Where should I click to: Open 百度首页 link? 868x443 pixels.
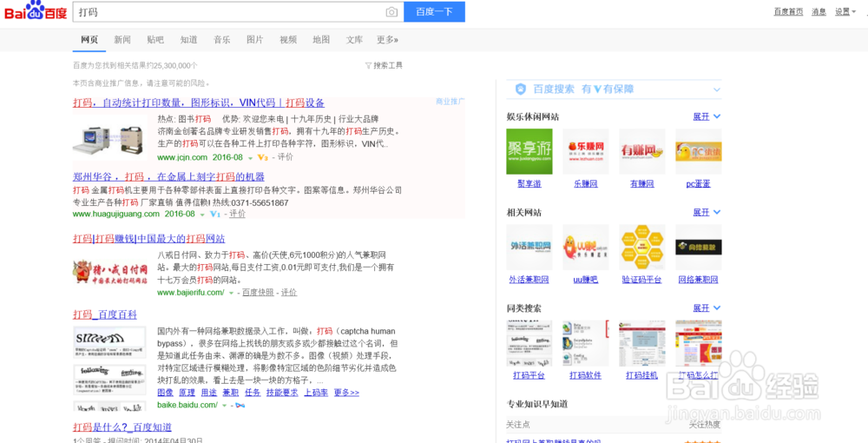788,11
